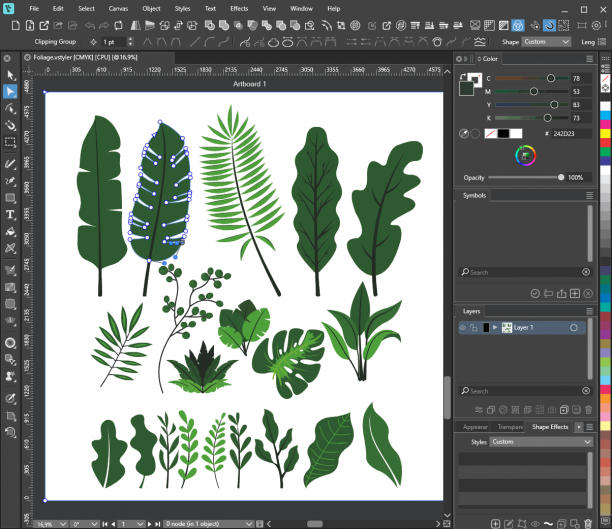Open the Layers panel options menu
The height and width of the screenshot is (529, 612).
(x=589, y=311)
